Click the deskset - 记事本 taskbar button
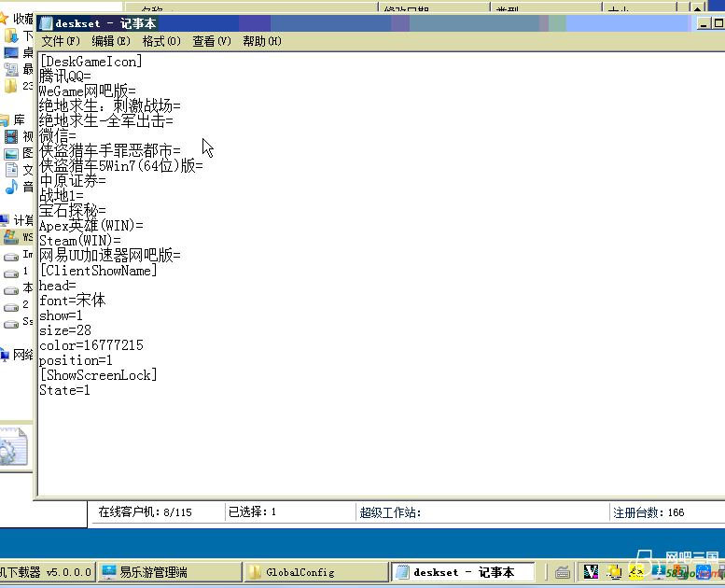The height and width of the screenshot is (588, 725). pos(463,572)
